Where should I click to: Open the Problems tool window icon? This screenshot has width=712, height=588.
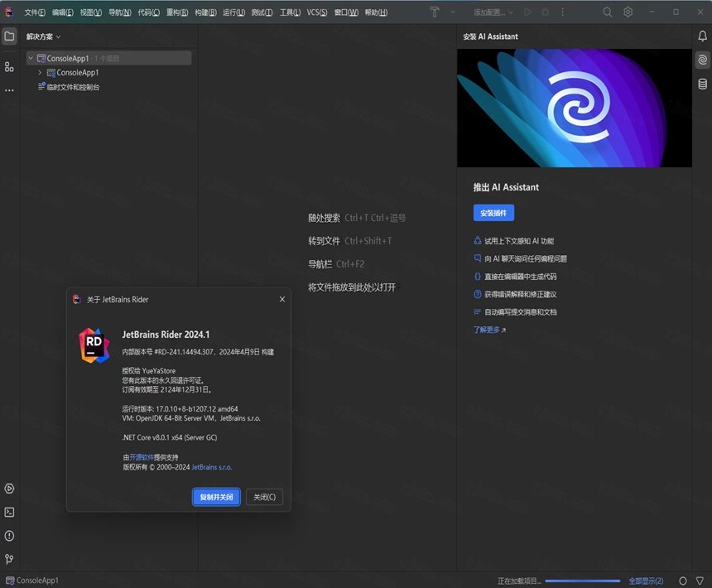click(x=10, y=536)
